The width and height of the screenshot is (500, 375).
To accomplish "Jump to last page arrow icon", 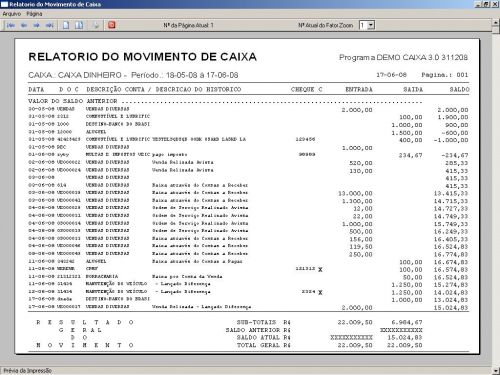I will pyautogui.click(x=50, y=25).
